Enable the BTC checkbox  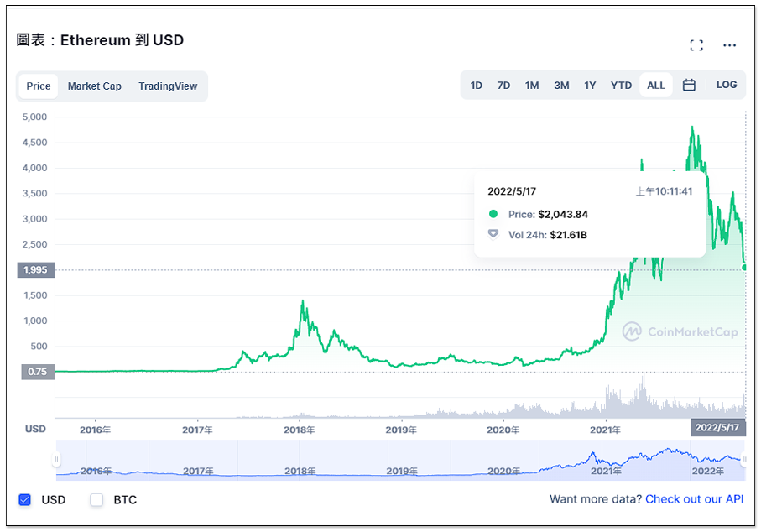tap(96, 500)
